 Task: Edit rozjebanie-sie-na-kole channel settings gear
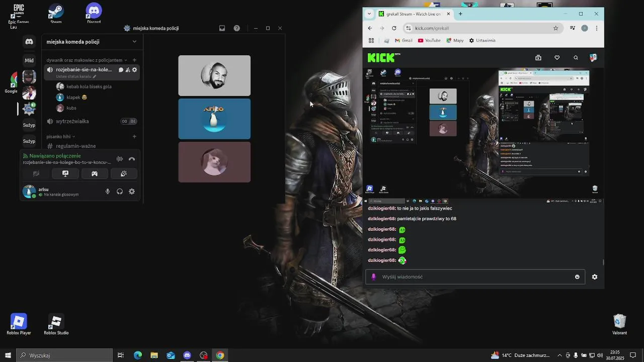coord(134,70)
